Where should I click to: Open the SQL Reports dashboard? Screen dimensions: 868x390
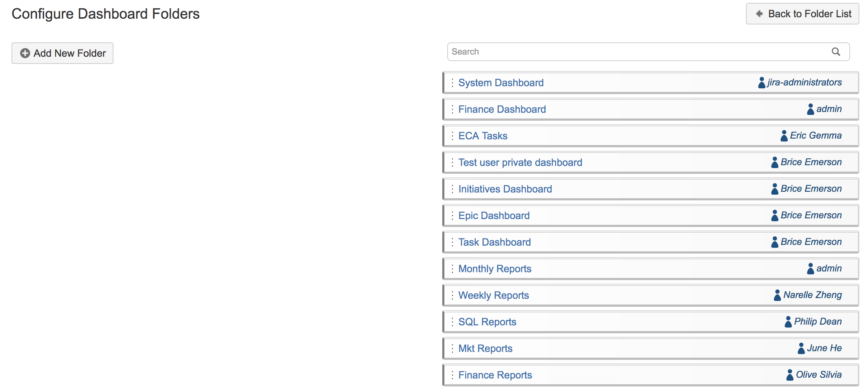487,322
